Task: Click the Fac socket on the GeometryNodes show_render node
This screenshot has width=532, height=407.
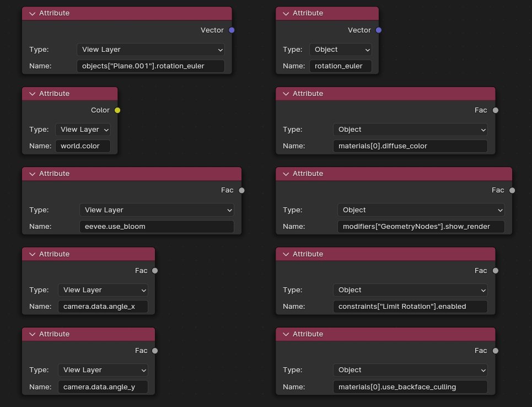Action: coord(512,190)
